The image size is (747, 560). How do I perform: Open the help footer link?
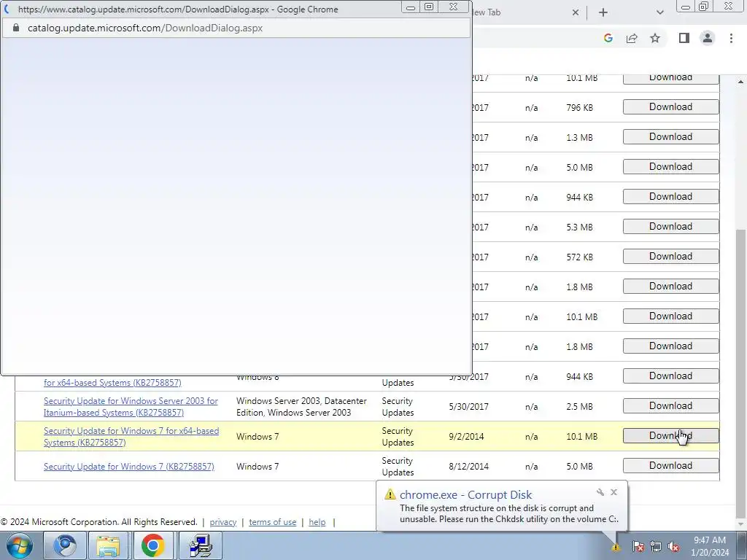(x=317, y=522)
